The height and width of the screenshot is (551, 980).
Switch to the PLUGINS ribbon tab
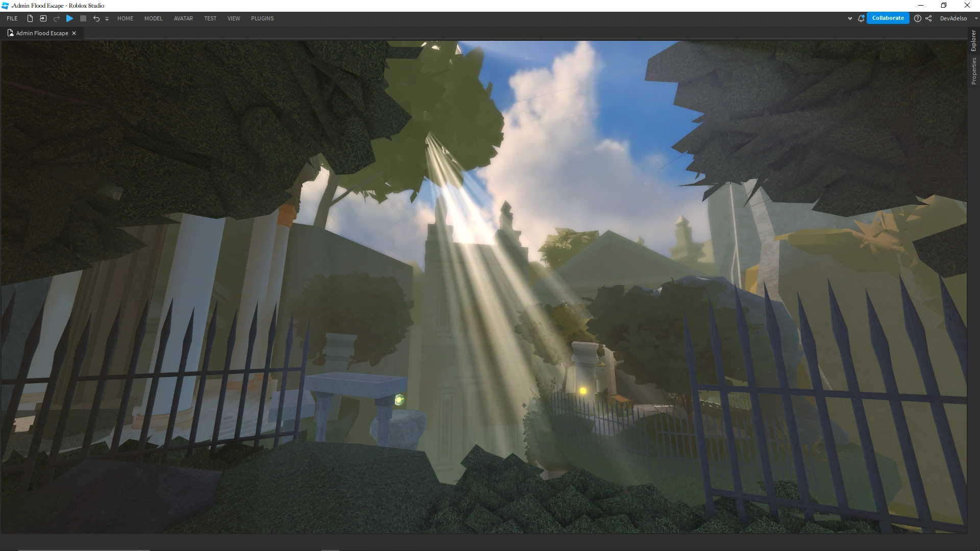(x=262, y=18)
